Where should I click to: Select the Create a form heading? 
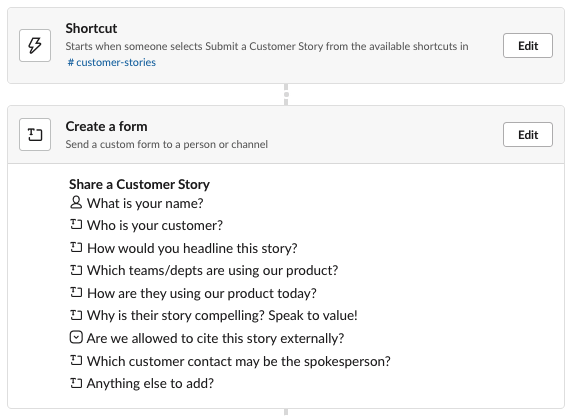(107, 126)
